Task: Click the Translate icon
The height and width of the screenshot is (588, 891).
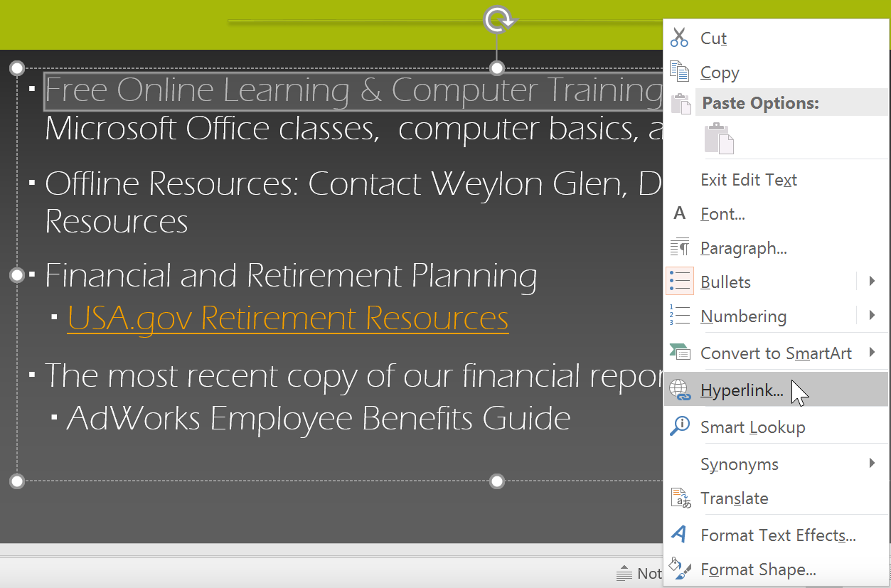Action: 680,498
